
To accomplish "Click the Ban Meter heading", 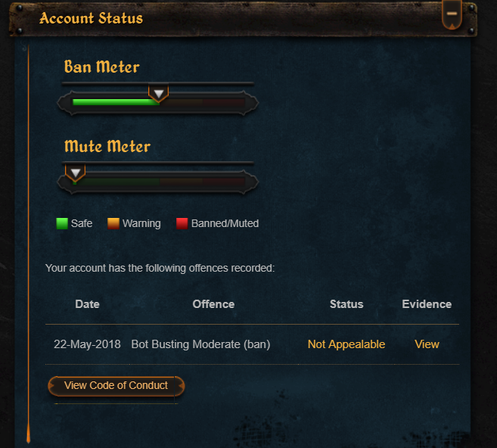I will coord(102,67).
